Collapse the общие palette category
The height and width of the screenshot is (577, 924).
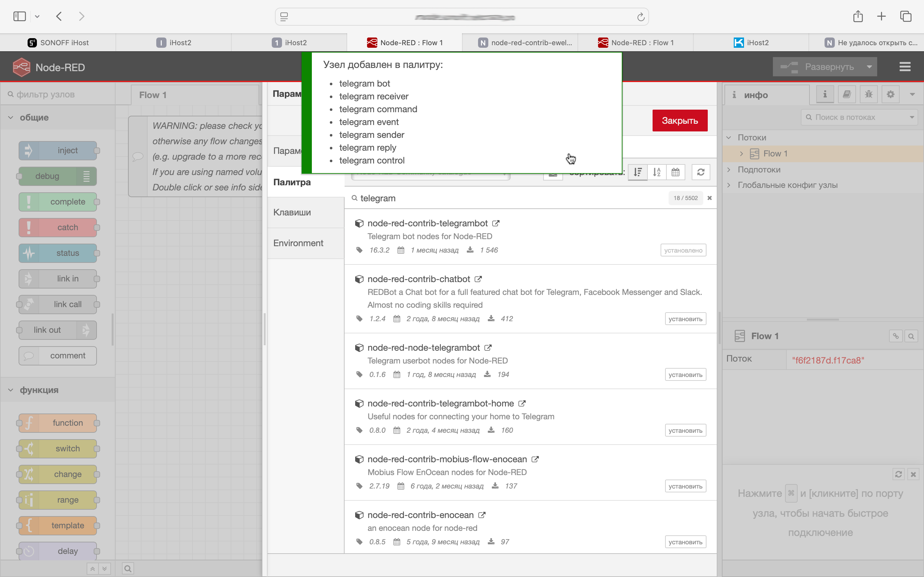pyautogui.click(x=11, y=118)
